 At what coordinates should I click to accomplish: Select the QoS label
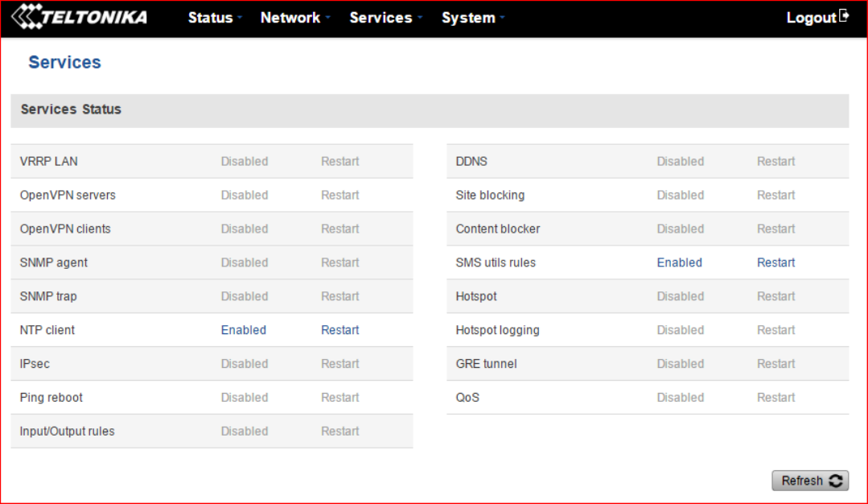pyautogui.click(x=467, y=398)
